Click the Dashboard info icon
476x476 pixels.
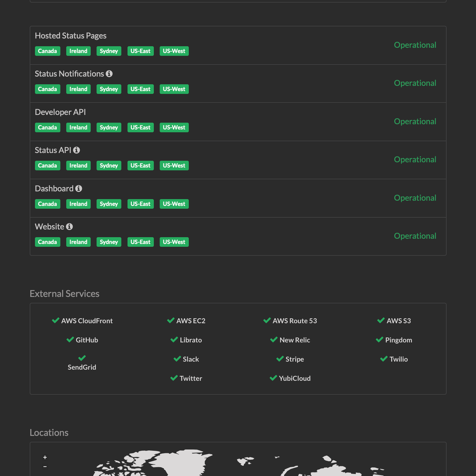click(79, 188)
